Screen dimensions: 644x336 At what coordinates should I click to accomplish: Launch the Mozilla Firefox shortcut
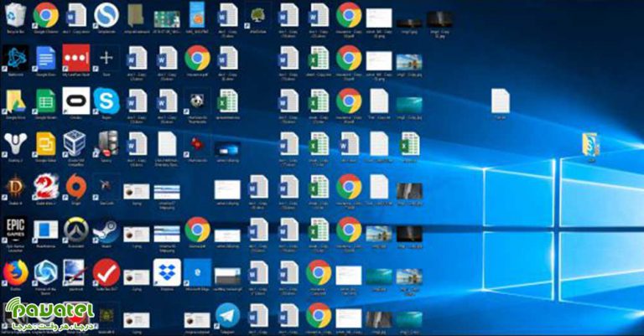point(15,273)
